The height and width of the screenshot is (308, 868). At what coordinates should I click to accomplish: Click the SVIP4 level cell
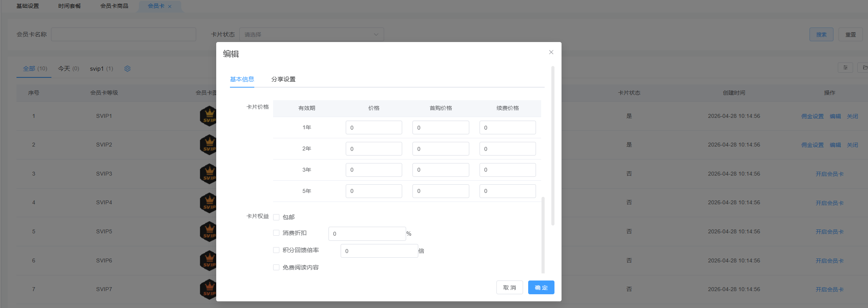104,203
